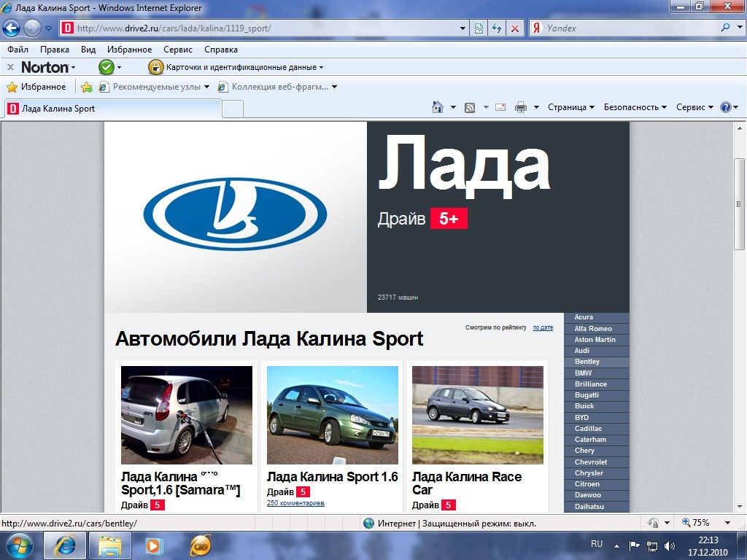Open Избранное favorites star button
This screenshot has height=560, width=747.
36,87
